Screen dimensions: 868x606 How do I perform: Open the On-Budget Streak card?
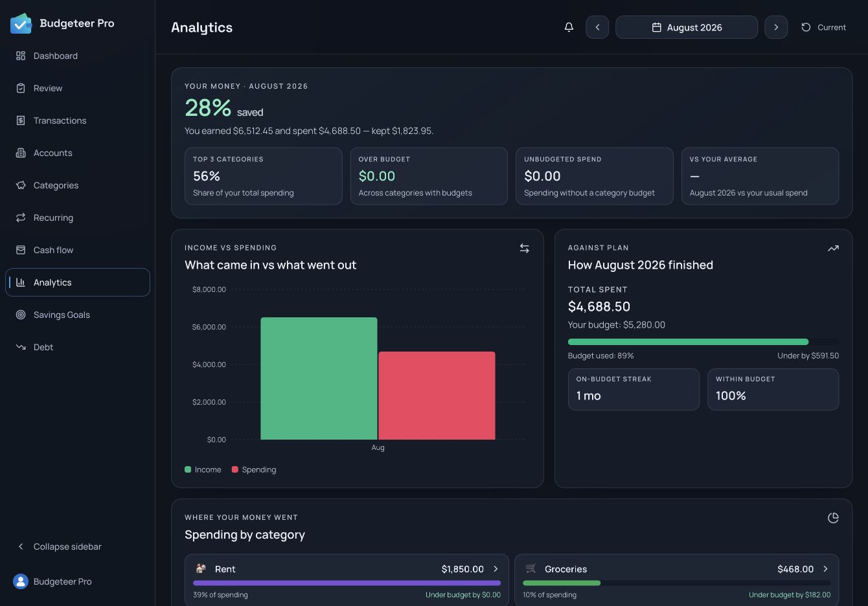(x=634, y=389)
